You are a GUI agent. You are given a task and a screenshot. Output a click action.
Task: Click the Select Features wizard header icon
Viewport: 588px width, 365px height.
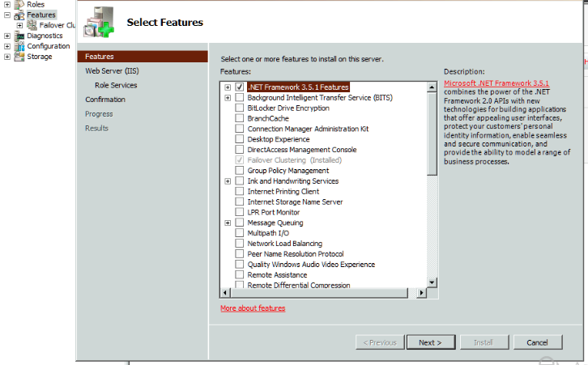point(99,23)
